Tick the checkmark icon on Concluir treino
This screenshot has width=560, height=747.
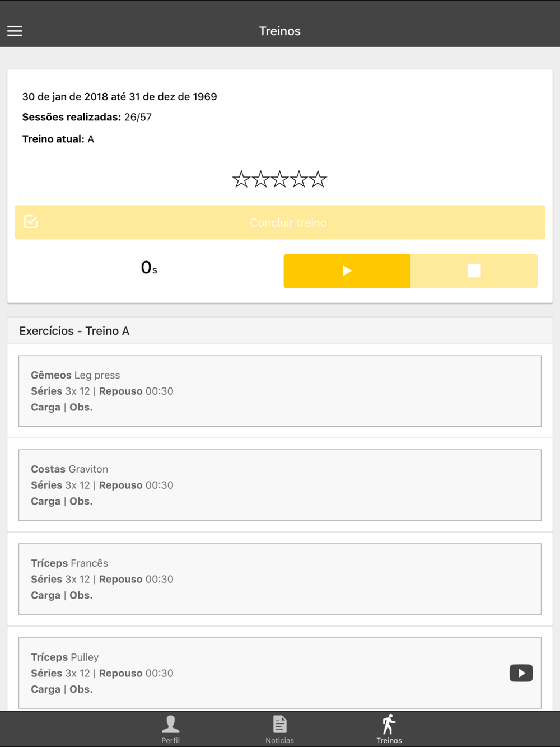pos(31,222)
